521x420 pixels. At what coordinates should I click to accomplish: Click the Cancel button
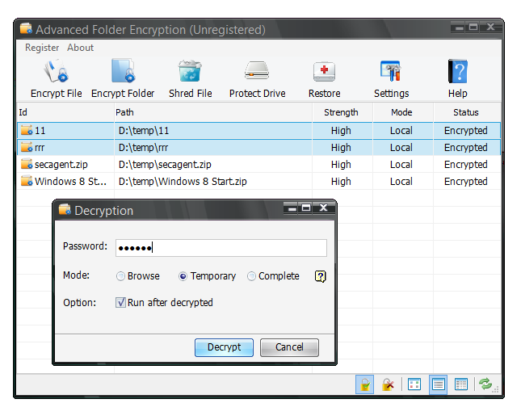coord(289,347)
